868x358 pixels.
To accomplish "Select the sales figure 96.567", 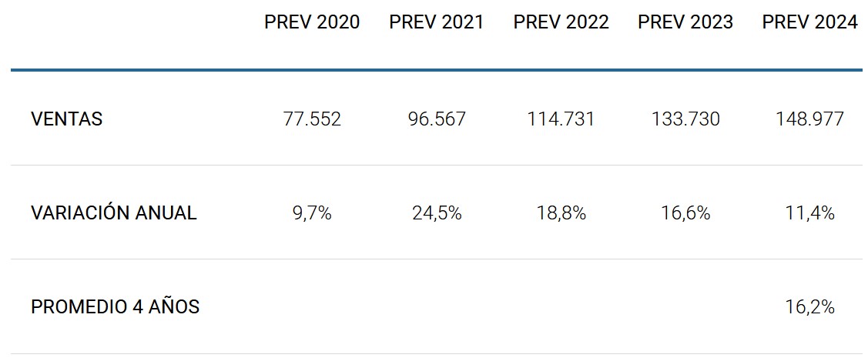I will pos(437,119).
